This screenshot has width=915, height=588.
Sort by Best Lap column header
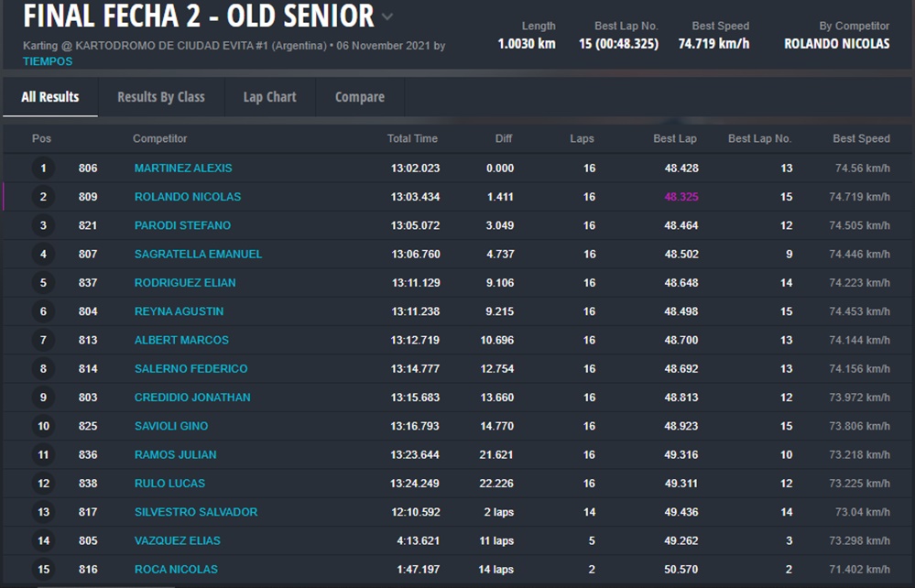pos(675,139)
